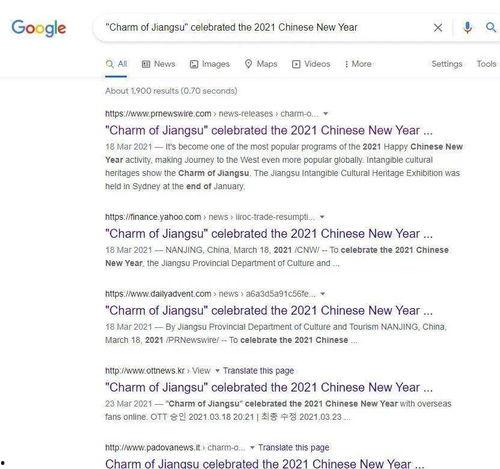Click Translate this page for ottnews.kr
The width and height of the screenshot is (500, 469).
(x=258, y=371)
